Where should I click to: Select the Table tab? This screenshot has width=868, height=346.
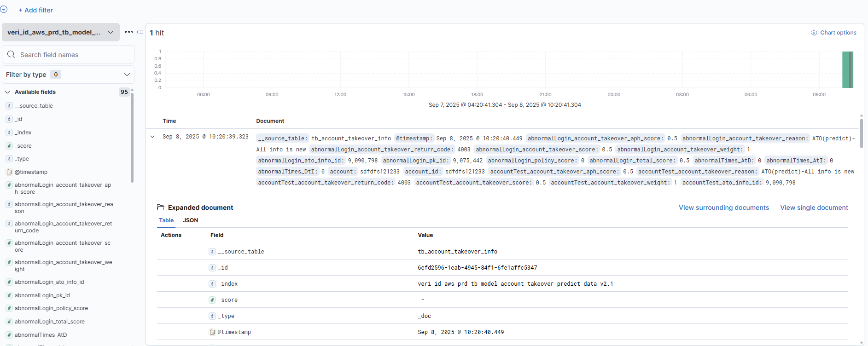point(166,220)
